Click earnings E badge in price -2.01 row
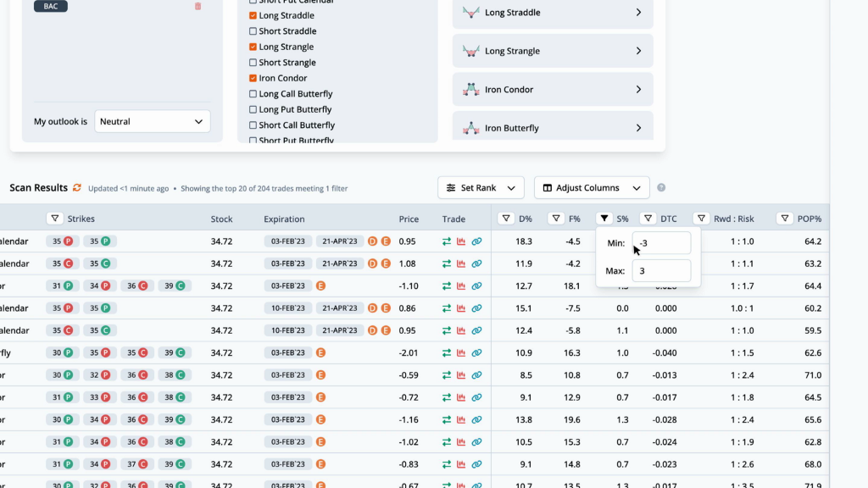This screenshot has width=868, height=488. tap(320, 352)
